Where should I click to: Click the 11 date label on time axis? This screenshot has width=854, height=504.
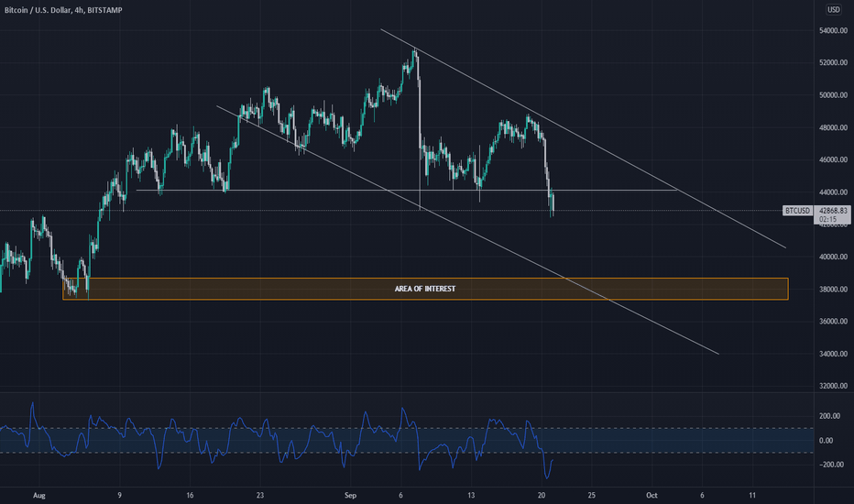pos(752,495)
